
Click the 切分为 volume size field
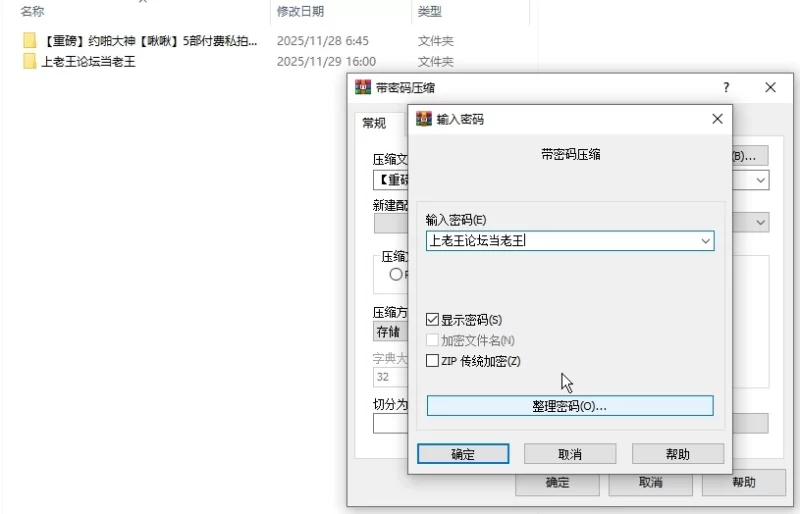pos(391,424)
